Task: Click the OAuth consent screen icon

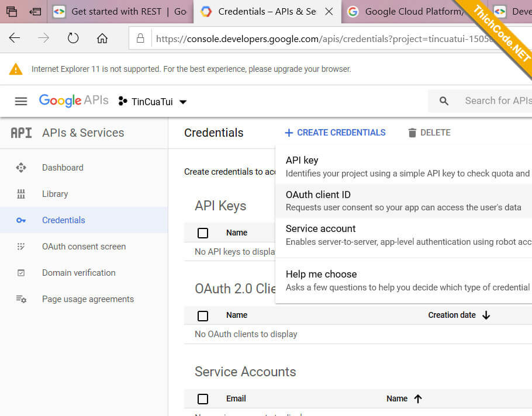Action: [x=21, y=247]
